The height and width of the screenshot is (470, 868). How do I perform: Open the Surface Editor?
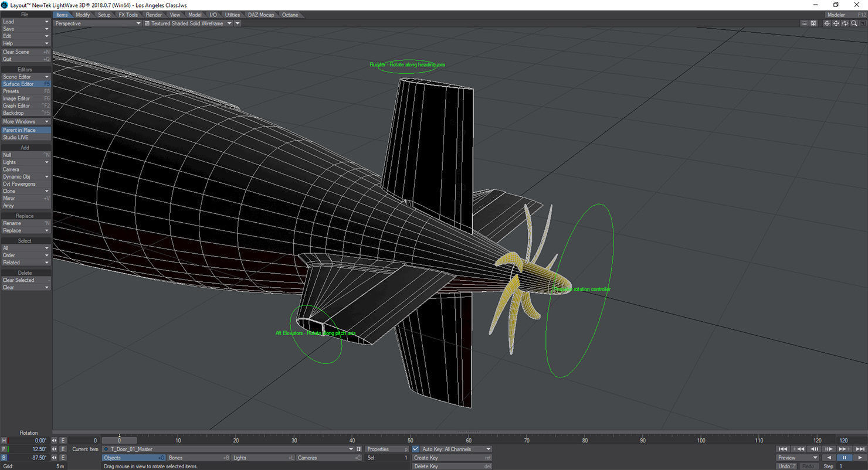click(x=26, y=84)
